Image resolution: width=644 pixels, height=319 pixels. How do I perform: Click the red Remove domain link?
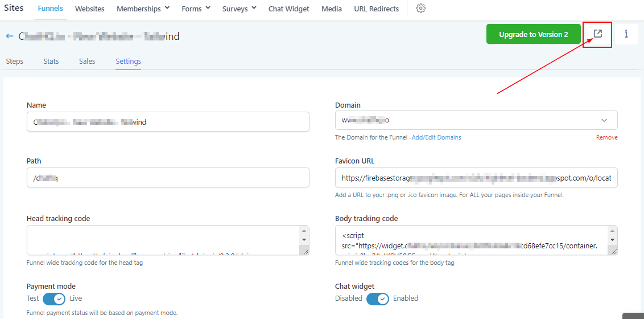[x=606, y=137]
